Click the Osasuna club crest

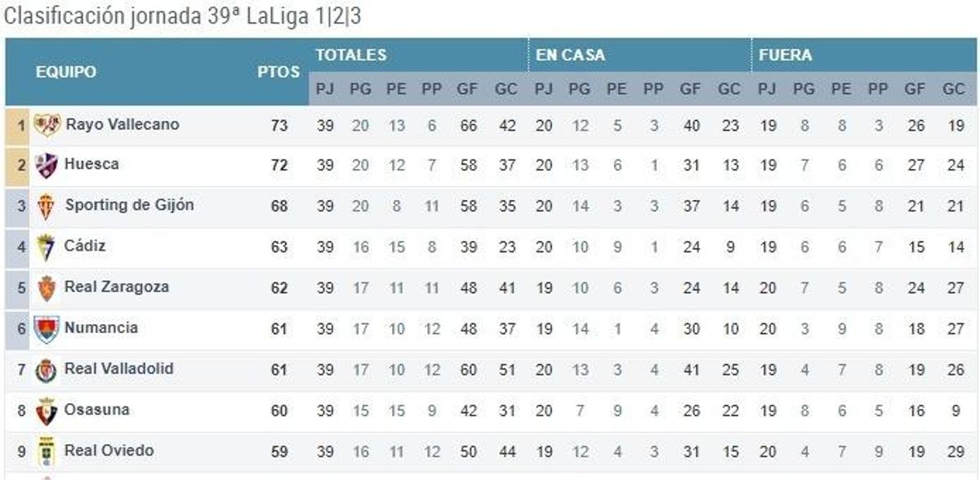point(47,411)
